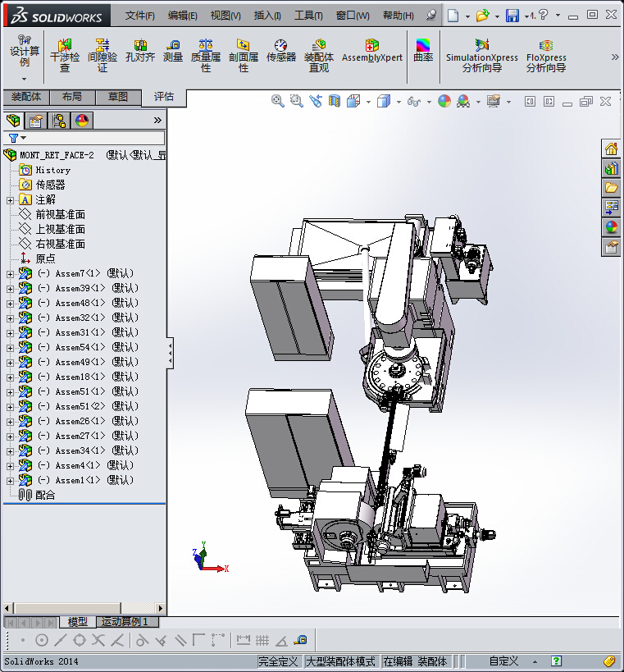
Task: Launch the AssemblyXpert tool
Action: 371,51
